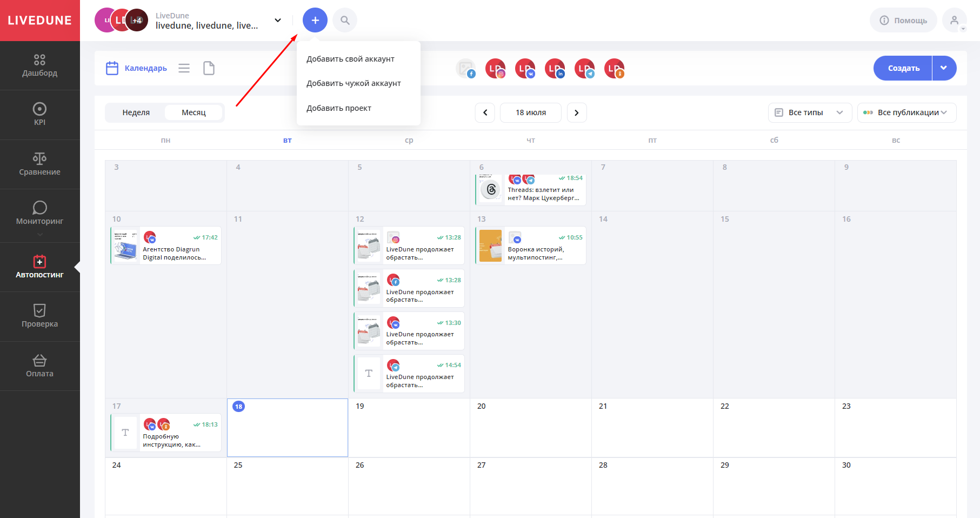
Task: Select Добавить чужой аккаунт
Action: (x=354, y=83)
